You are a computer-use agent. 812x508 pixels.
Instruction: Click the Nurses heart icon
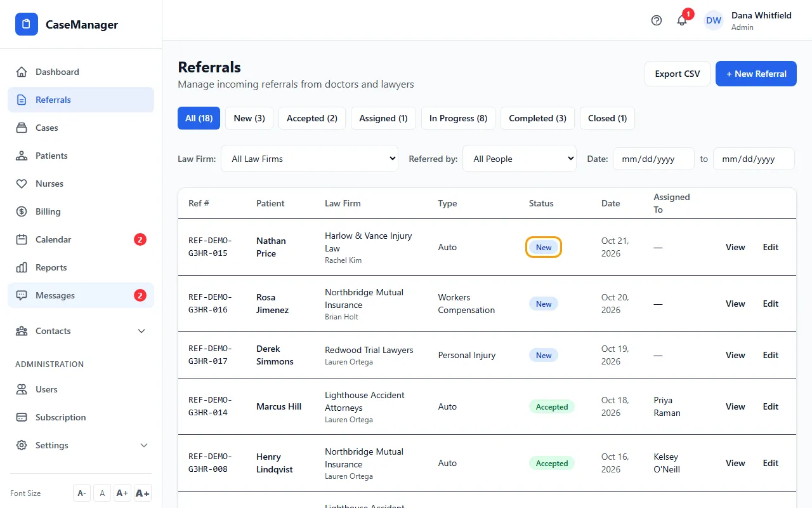pyautogui.click(x=22, y=184)
